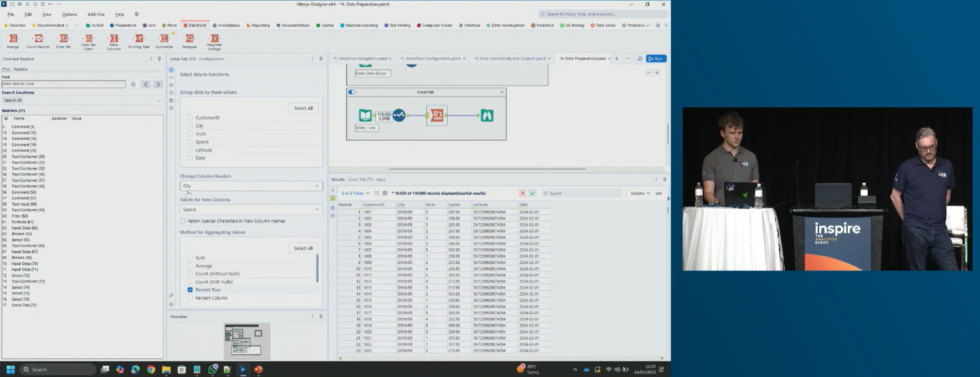Open Google Chrome from the taskbar
The image size is (980, 377).
click(x=151, y=370)
